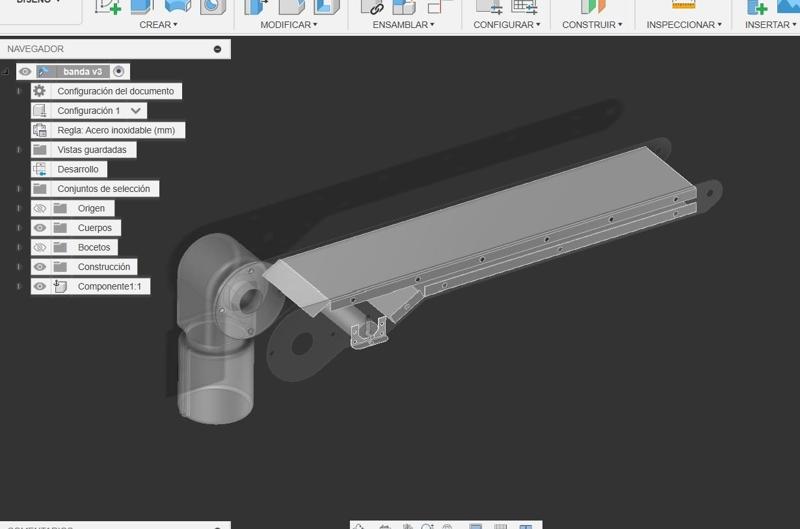Collapse the NAVEGADOR panel with minus button
The image size is (800, 529).
(x=217, y=49)
